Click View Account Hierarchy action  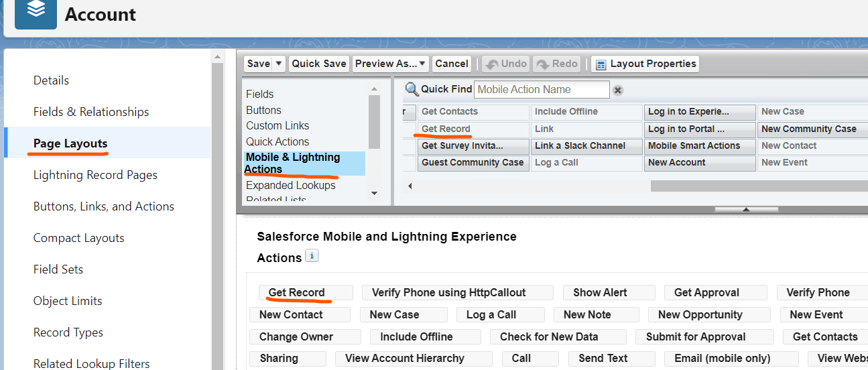point(414,358)
